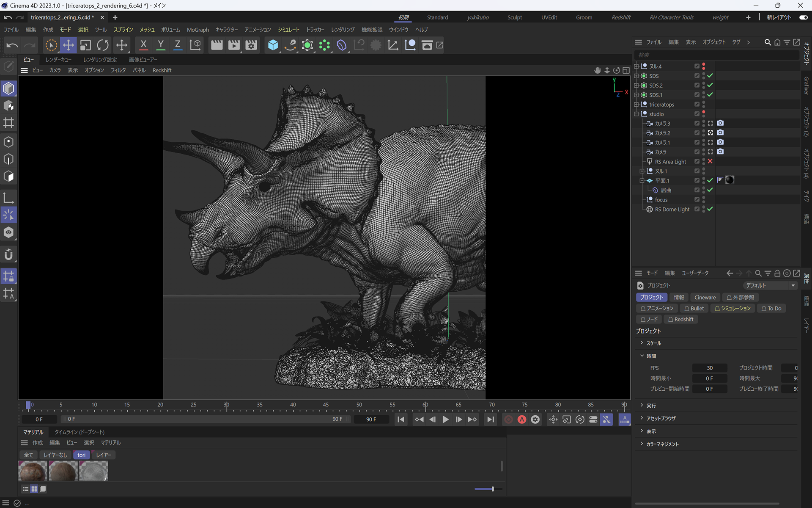
Task: Select the Scale tool icon
Action: (x=85, y=45)
